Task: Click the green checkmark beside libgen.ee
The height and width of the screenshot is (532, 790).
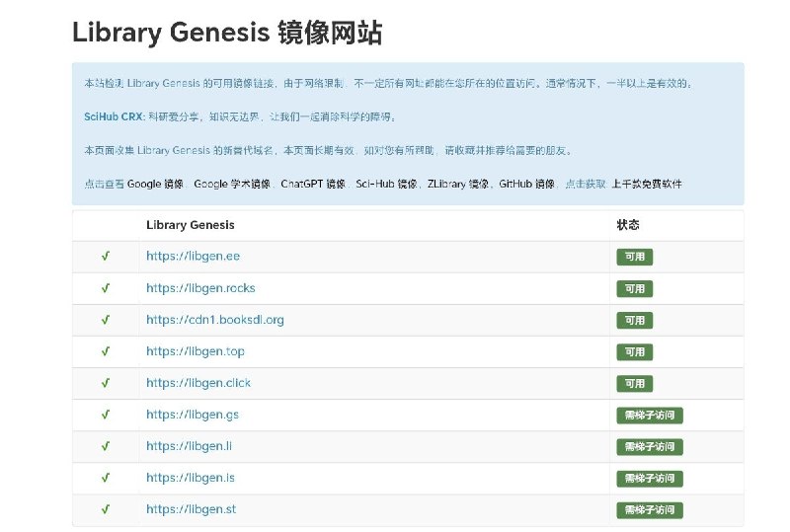Action: tap(106, 256)
